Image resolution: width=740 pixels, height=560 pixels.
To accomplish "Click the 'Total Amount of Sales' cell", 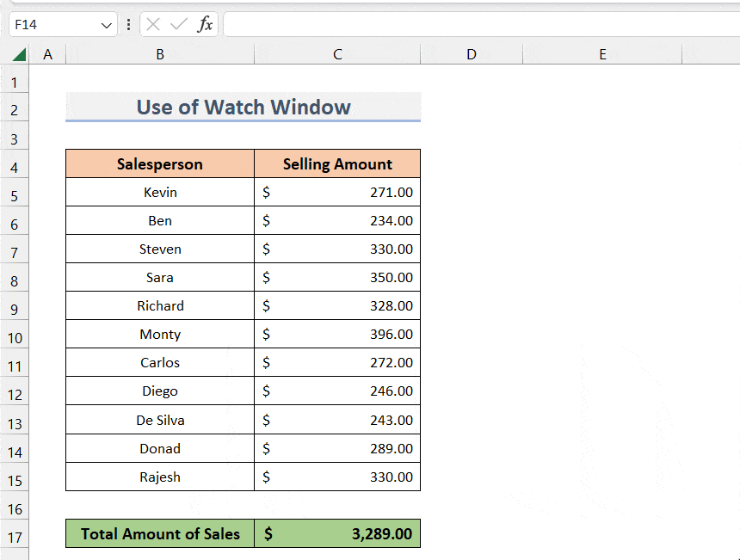I will tap(160, 533).
